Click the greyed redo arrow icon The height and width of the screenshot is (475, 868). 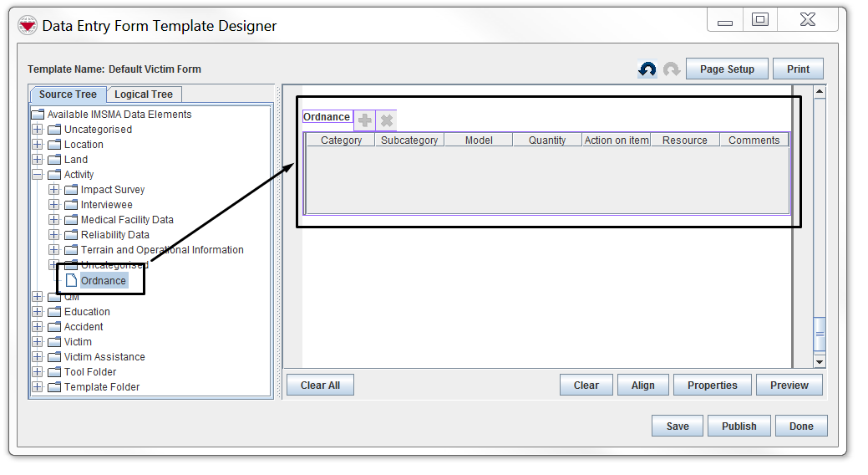pos(672,69)
